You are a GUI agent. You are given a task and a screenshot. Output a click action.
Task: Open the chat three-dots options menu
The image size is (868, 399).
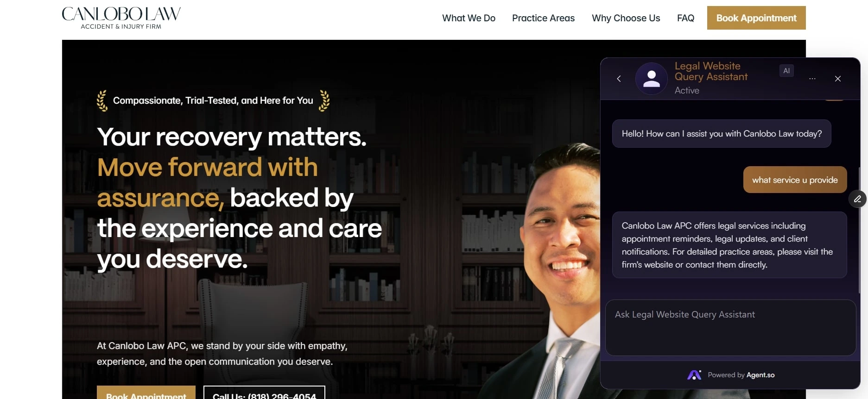(812, 79)
